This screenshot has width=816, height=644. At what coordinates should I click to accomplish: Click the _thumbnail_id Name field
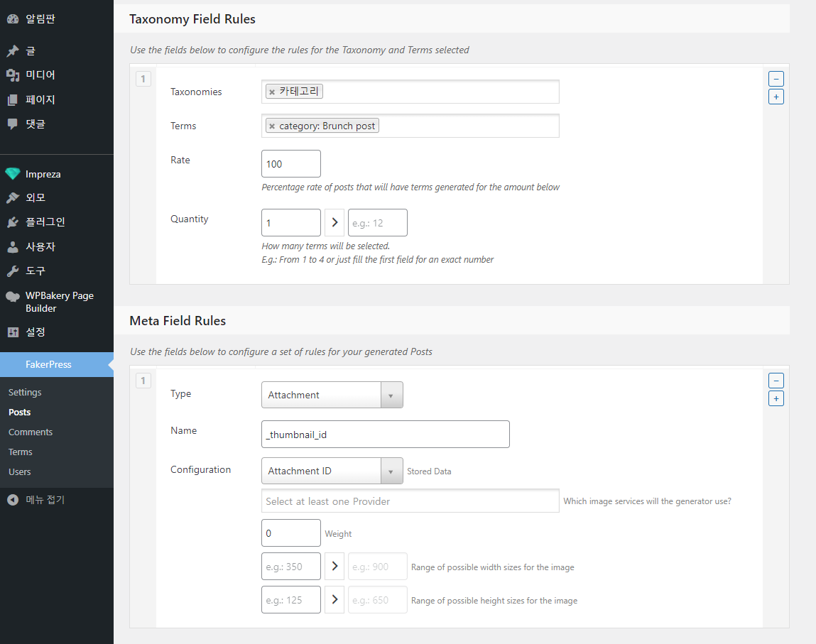(385, 435)
